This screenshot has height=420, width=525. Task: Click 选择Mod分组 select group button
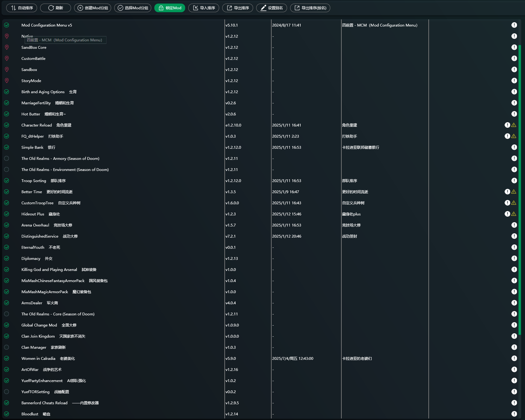click(x=133, y=8)
